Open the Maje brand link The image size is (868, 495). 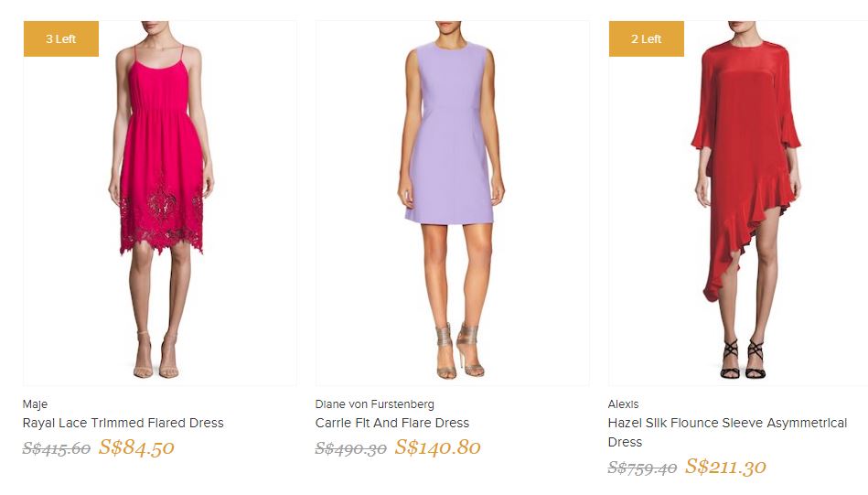point(35,404)
